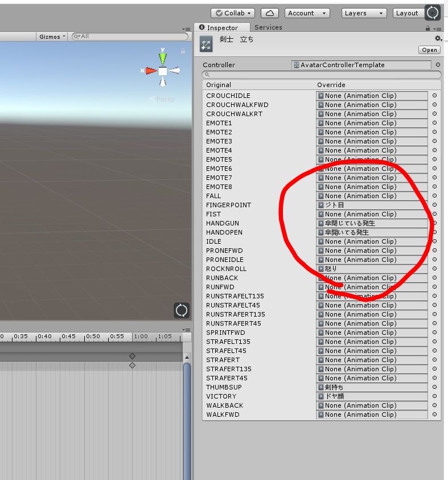The image size is (448, 480).
Task: Click object picker for ROCKNROLL override
Action: [434, 268]
